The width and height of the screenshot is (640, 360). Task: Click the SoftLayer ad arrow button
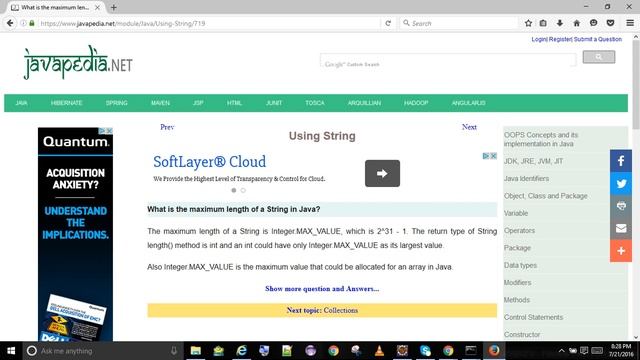point(382,173)
